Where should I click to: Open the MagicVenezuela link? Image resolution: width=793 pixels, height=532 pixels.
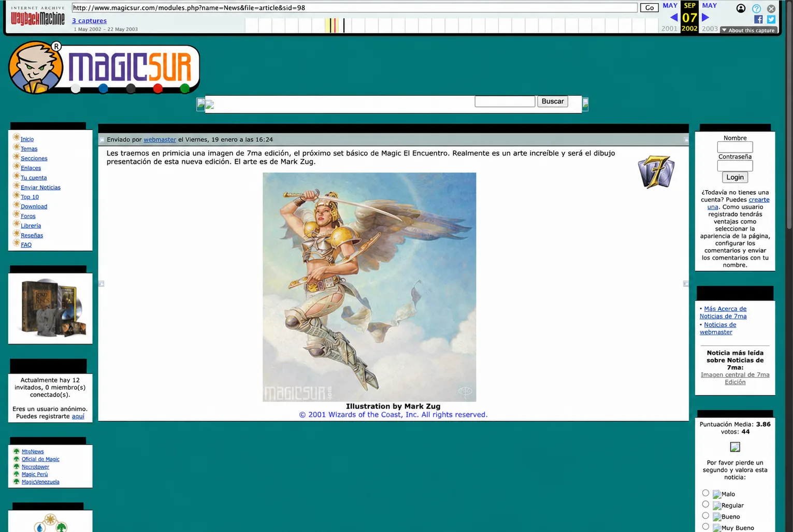[x=40, y=482]
